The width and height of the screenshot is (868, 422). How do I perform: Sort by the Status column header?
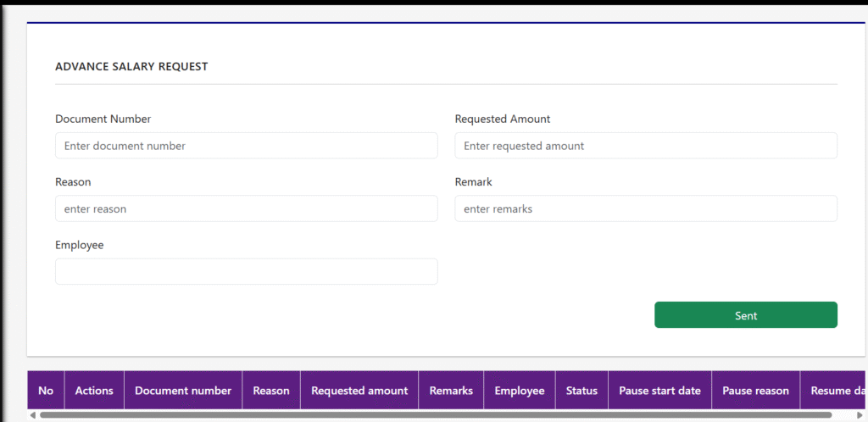(581, 391)
